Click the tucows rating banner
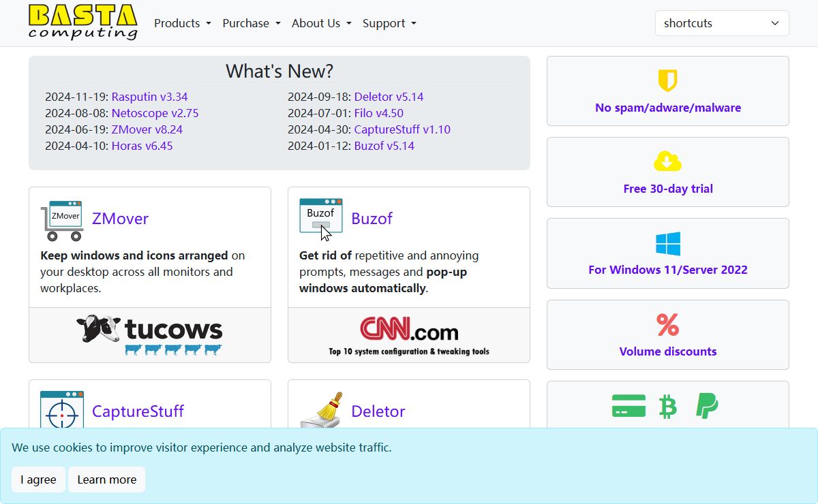Image resolution: width=818 pixels, height=504 pixels. [150, 335]
